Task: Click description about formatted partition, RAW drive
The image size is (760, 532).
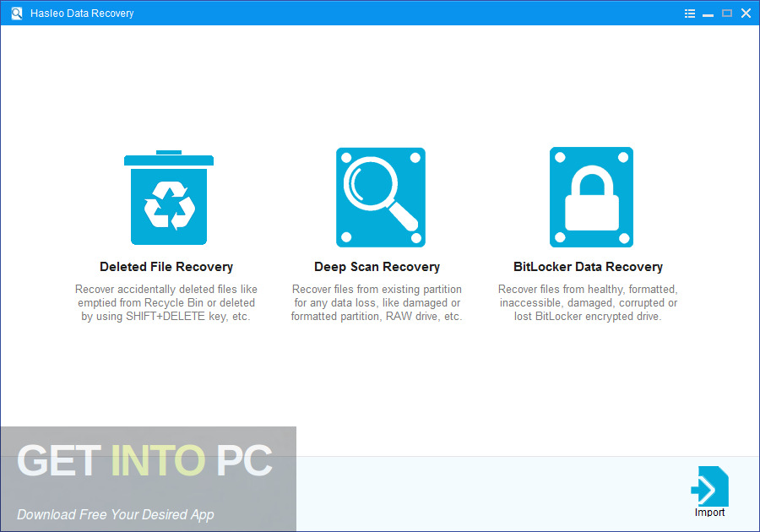Action: pyautogui.click(x=377, y=303)
